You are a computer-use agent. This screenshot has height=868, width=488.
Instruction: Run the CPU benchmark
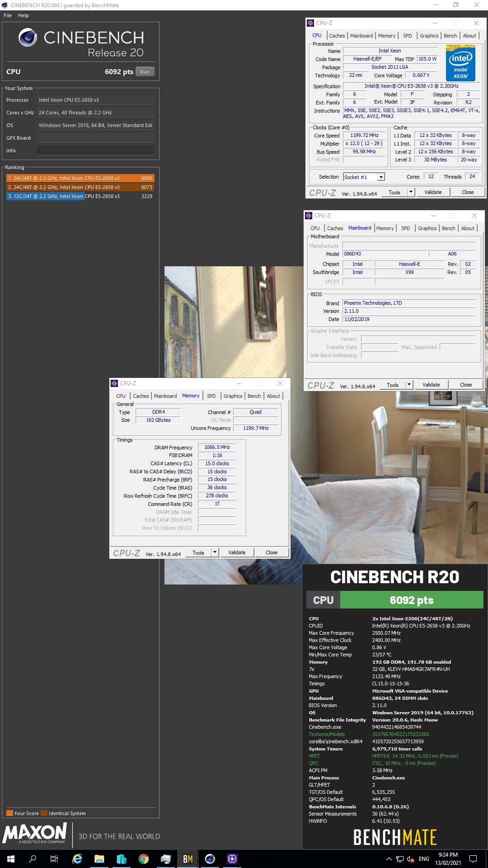(145, 72)
